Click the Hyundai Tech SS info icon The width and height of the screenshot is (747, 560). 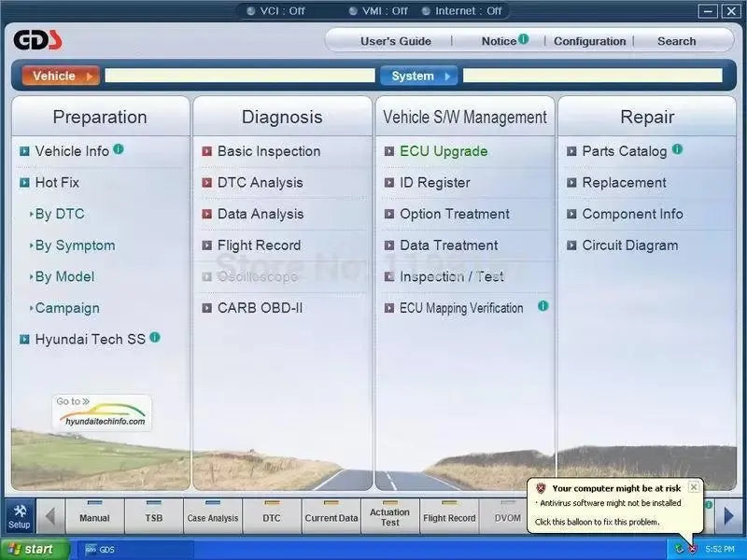tap(154, 339)
